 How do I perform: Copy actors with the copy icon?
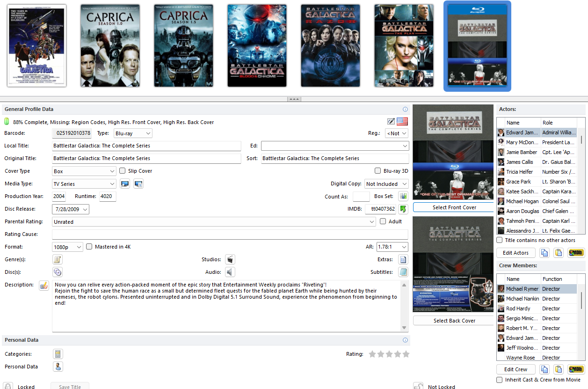[x=544, y=253]
